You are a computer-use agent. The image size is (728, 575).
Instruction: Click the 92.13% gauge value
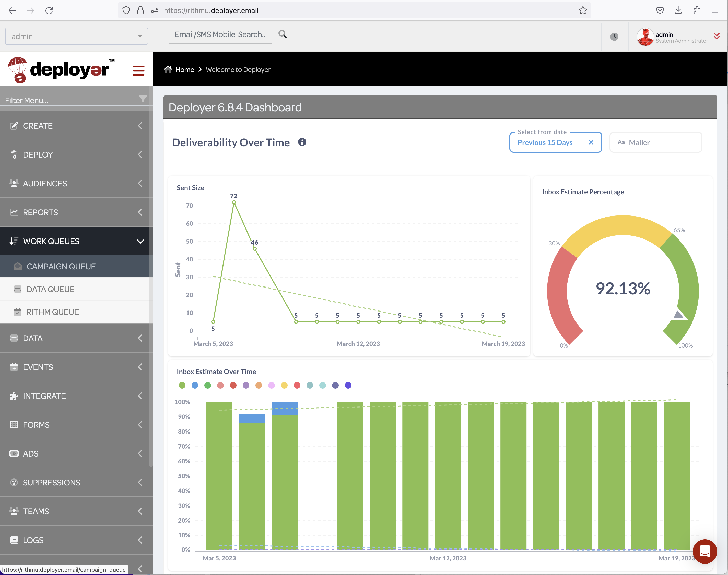(623, 289)
